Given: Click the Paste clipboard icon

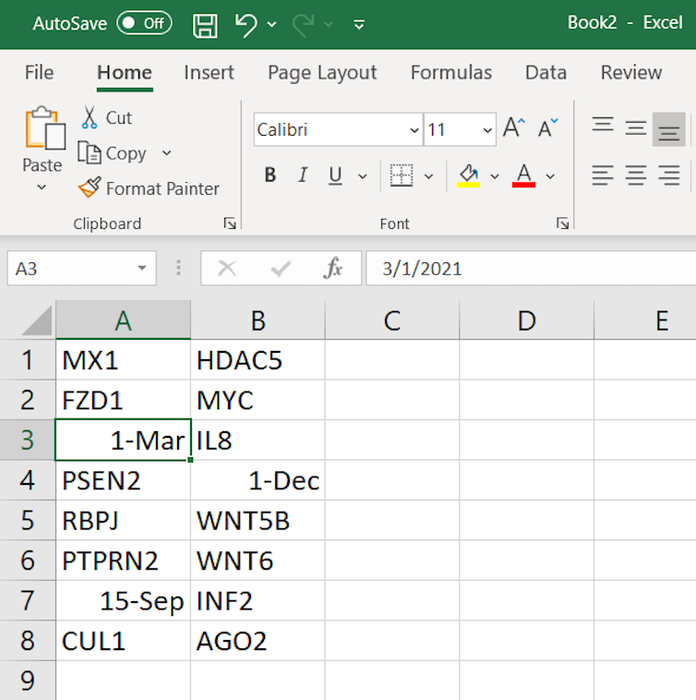Looking at the screenshot, I should [x=43, y=130].
